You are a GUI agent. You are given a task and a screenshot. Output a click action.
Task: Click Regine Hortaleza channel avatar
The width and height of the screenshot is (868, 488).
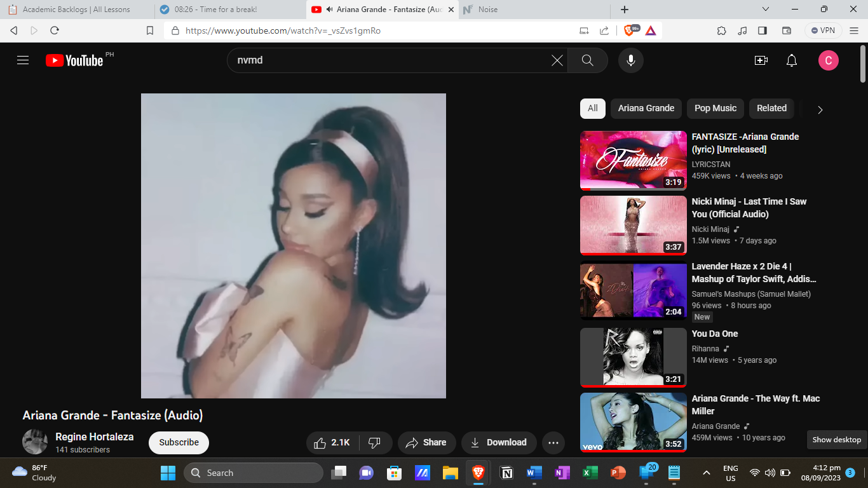coord(35,442)
